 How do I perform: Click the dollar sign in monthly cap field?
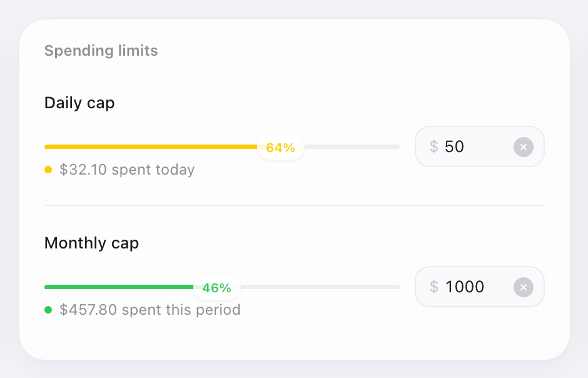click(x=434, y=287)
